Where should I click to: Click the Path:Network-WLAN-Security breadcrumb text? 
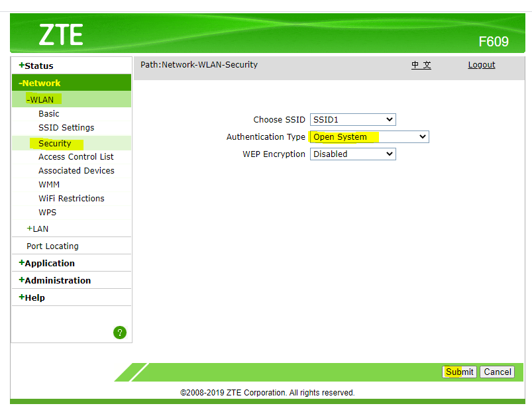[199, 64]
